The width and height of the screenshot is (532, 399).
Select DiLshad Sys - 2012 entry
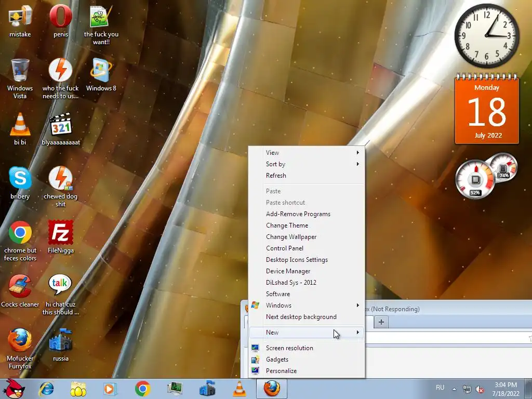(307, 283)
